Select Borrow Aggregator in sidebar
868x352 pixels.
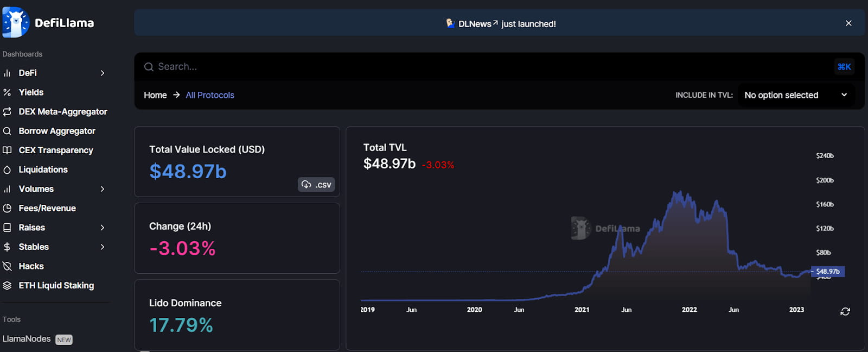[57, 131]
